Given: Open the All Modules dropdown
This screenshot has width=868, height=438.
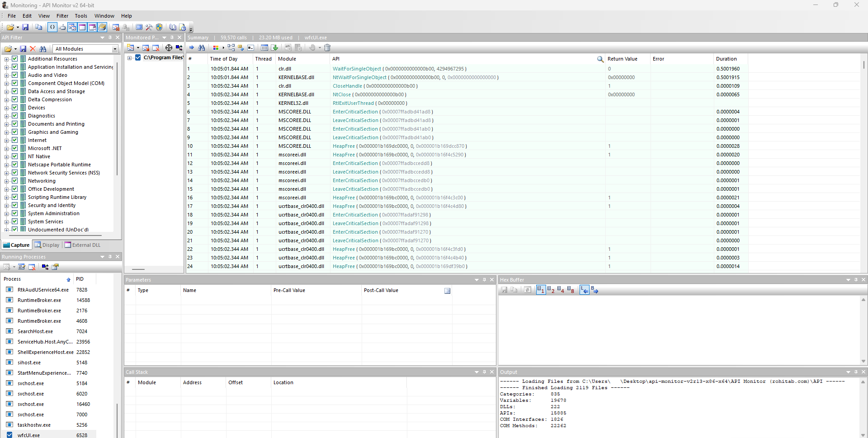Looking at the screenshot, I should pos(115,49).
